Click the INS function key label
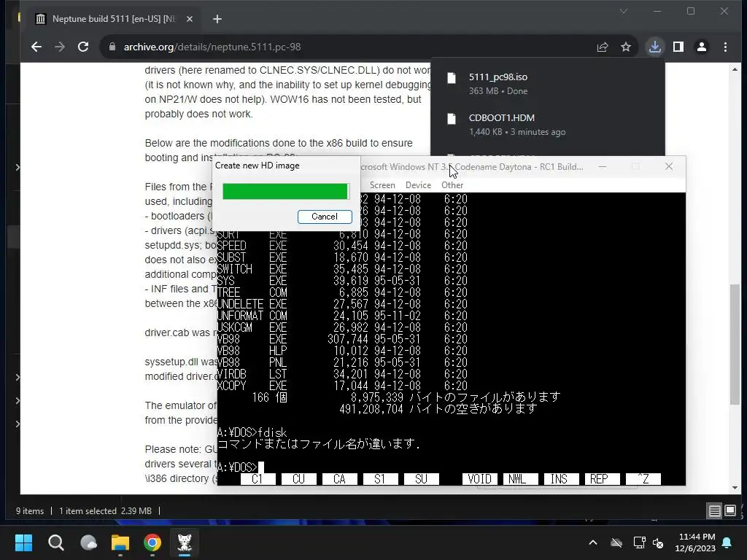747x560 pixels. pos(562,479)
